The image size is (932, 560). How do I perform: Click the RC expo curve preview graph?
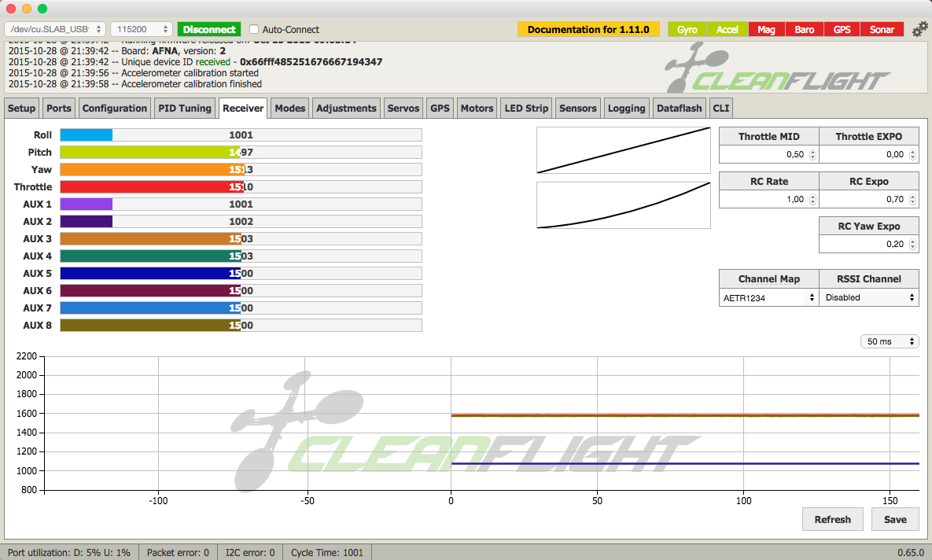pyautogui.click(x=624, y=205)
